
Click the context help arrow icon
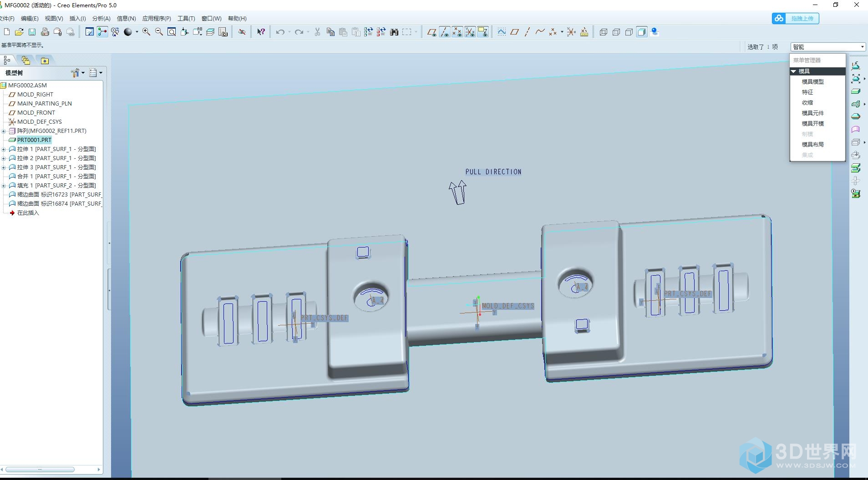click(261, 32)
